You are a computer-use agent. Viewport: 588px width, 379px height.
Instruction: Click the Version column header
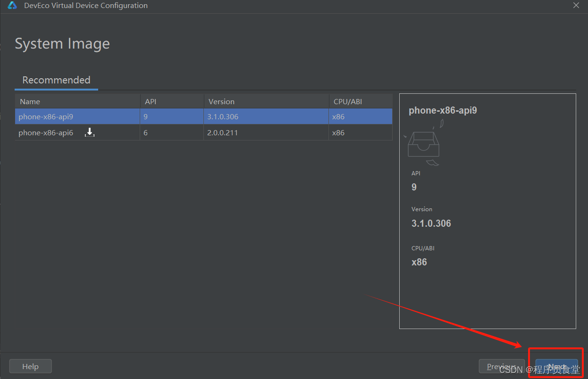(266, 101)
